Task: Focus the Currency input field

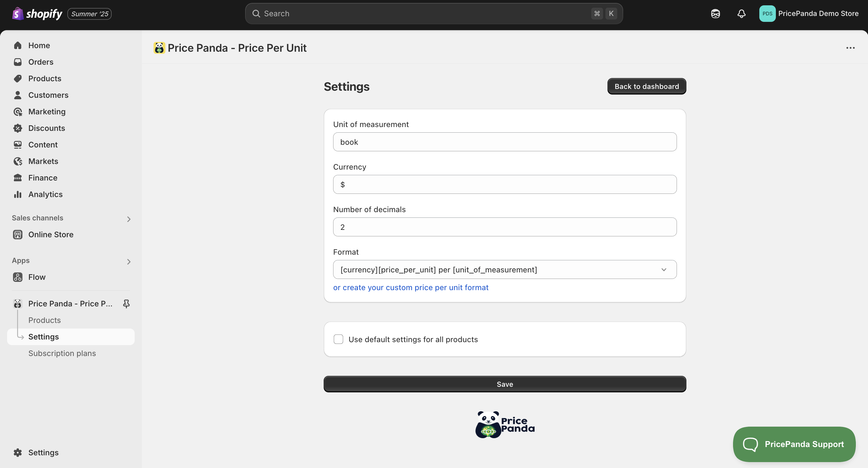Action: click(505, 184)
